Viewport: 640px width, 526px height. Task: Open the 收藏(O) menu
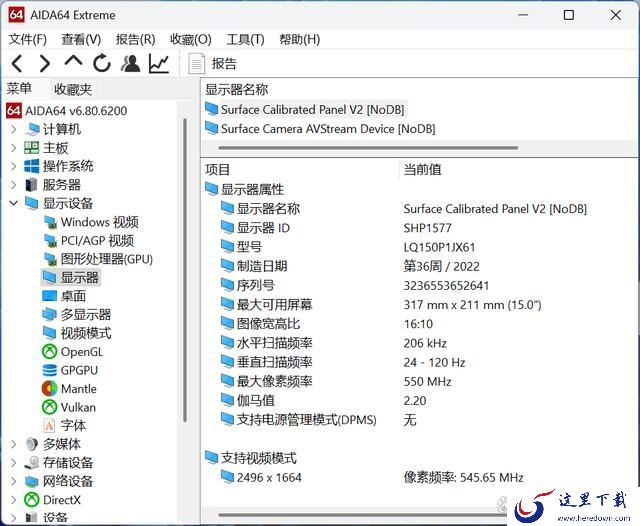(x=191, y=40)
